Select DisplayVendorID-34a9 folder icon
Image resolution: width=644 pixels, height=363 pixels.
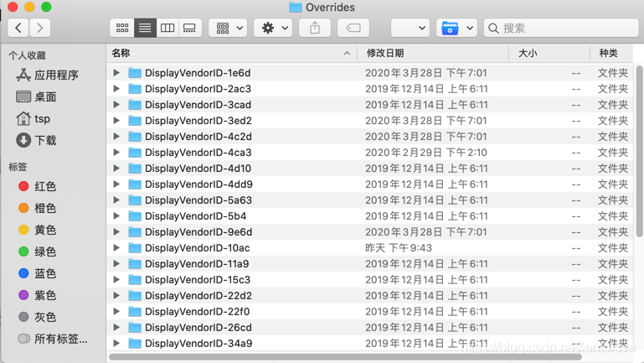135,343
